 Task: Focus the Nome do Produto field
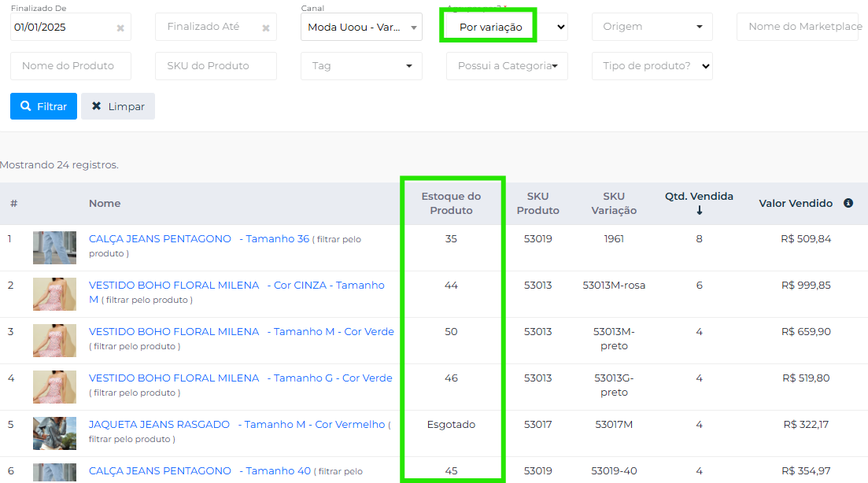point(71,66)
